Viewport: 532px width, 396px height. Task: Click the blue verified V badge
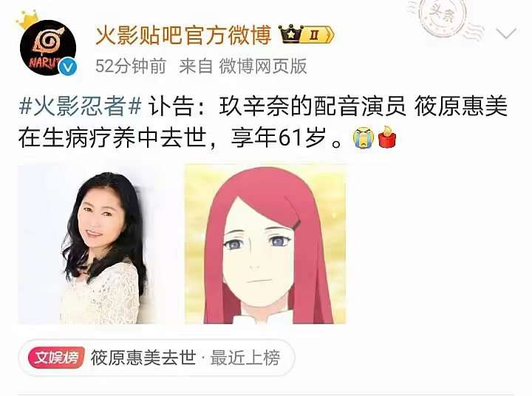[68, 67]
